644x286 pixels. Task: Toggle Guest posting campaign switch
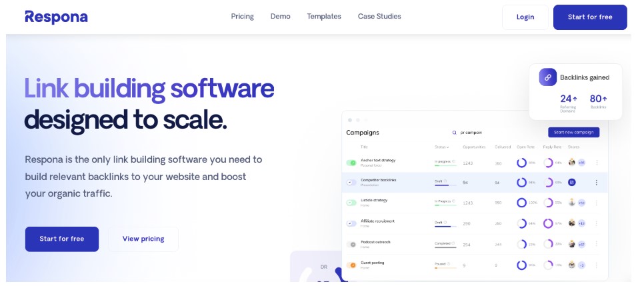(x=351, y=265)
